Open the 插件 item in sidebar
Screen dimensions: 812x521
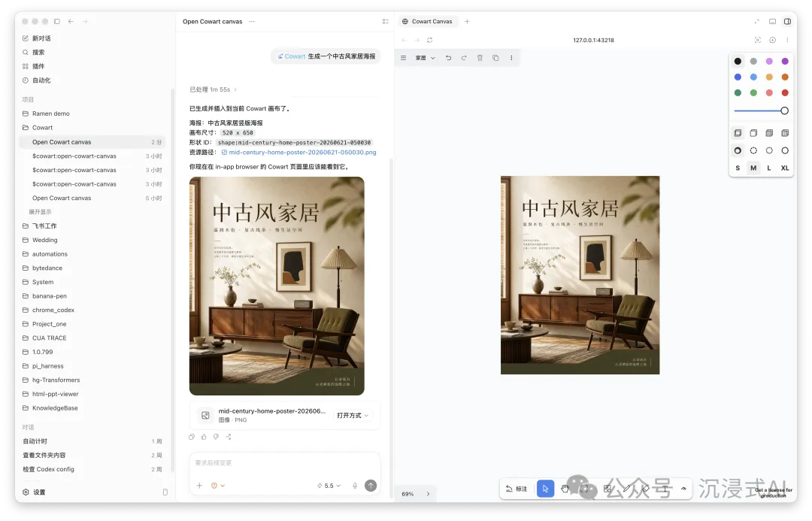[x=38, y=66]
